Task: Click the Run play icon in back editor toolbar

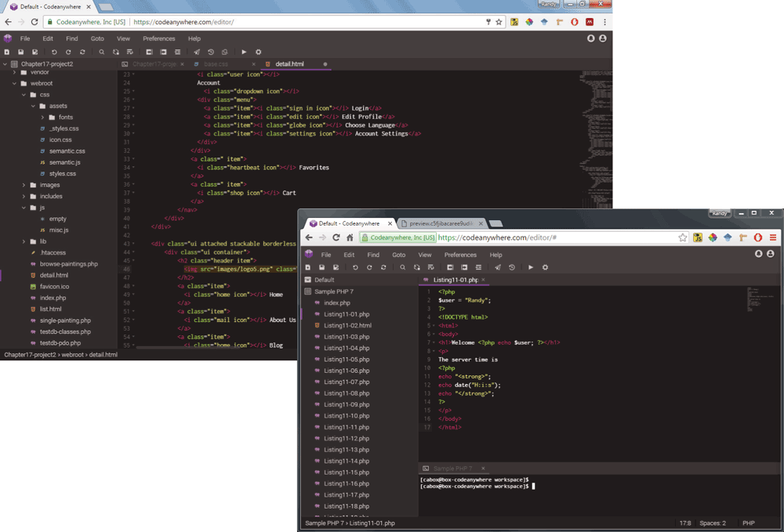Action: [244, 52]
